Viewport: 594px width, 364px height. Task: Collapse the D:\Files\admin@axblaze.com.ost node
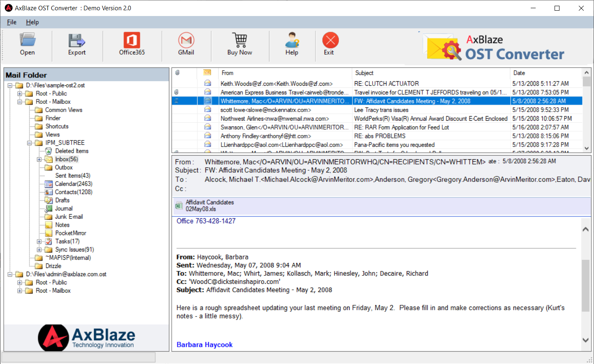pos(10,274)
